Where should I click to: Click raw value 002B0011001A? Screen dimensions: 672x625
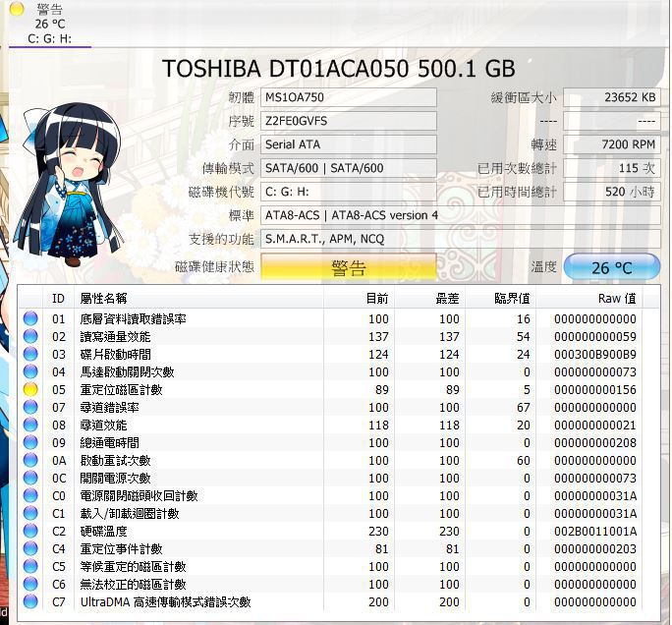click(594, 531)
